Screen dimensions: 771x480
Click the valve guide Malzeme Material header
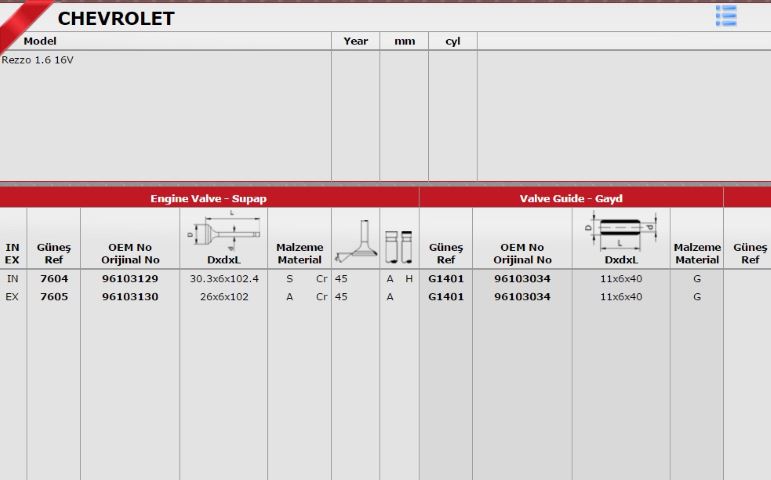pyautogui.click(x=697, y=254)
